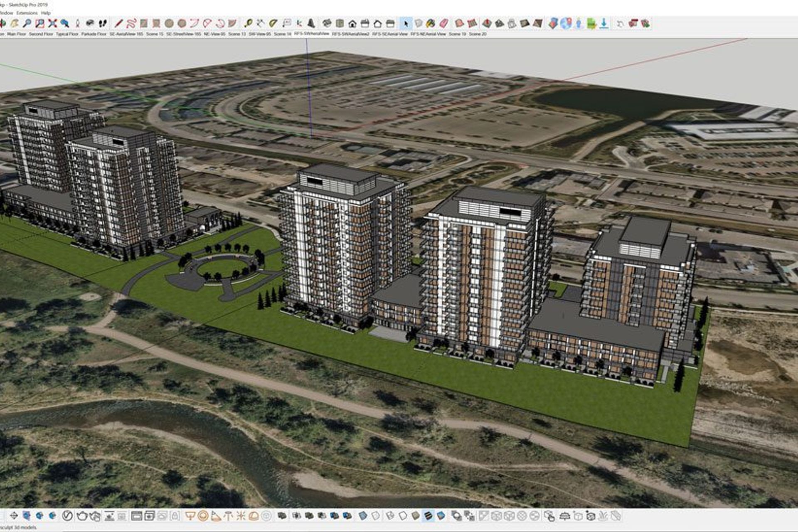Select the Line tool pencil icon
Image resolution: width=798 pixels, height=532 pixels.
coord(119,23)
